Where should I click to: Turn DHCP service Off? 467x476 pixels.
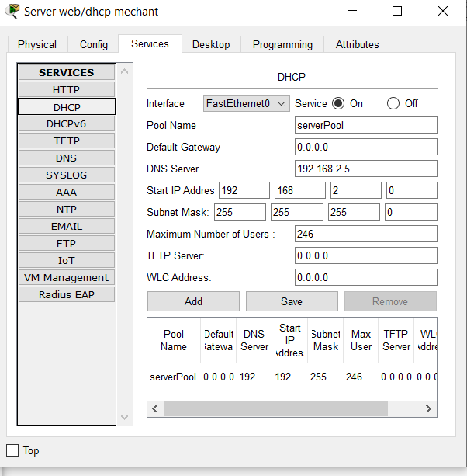coord(393,103)
